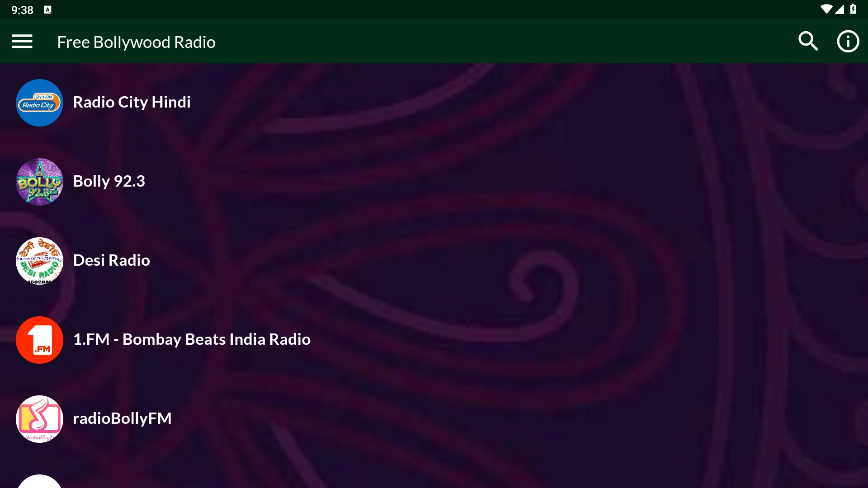
Task: Open the radioBollyFM station
Action: click(x=122, y=418)
